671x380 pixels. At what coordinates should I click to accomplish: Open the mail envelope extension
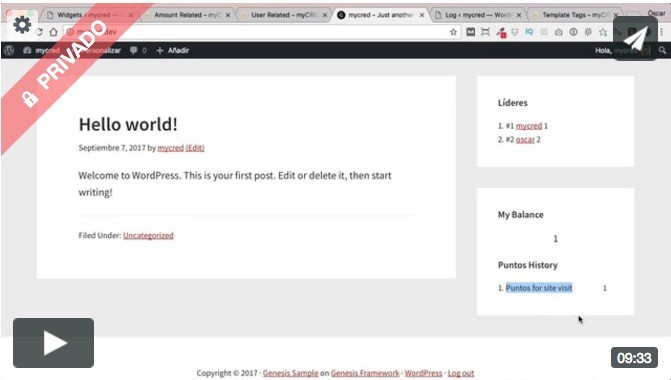[470, 32]
